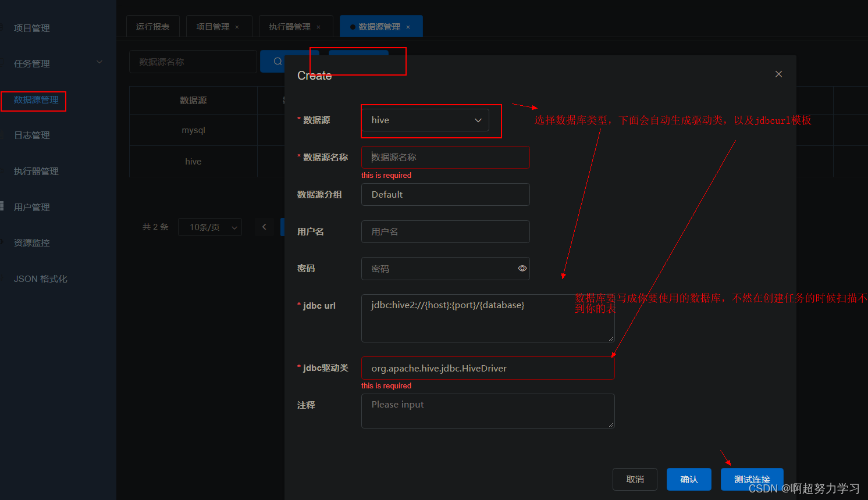Toggle password visibility eye icon

coord(522,268)
